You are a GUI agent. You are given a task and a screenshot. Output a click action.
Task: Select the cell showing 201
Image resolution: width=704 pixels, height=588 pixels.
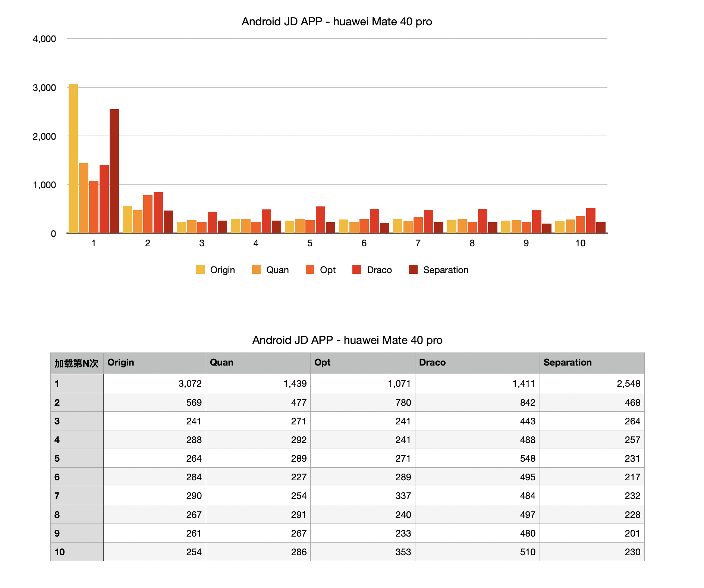[x=592, y=533]
